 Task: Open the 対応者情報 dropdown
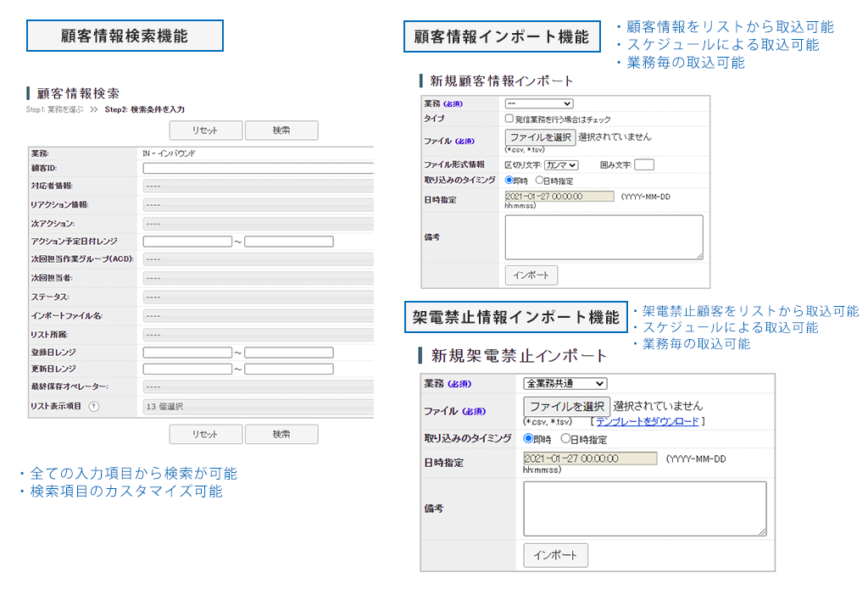click(258, 186)
